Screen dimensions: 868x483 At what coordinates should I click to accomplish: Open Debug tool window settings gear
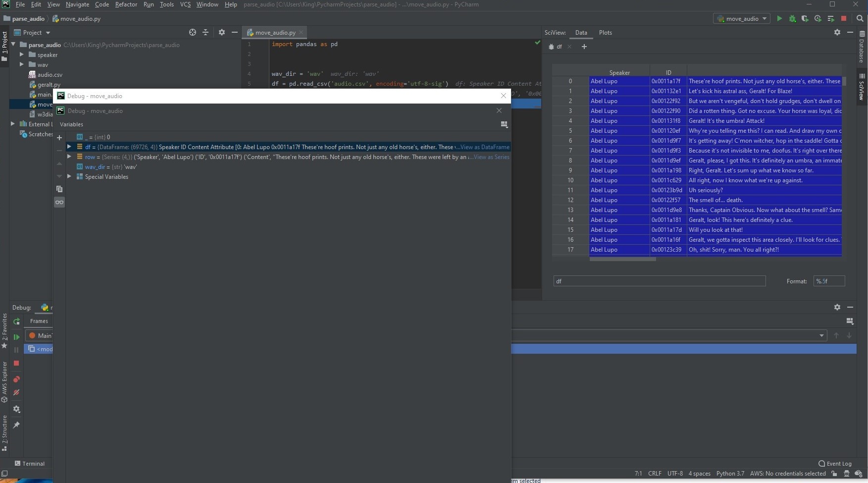pos(837,307)
